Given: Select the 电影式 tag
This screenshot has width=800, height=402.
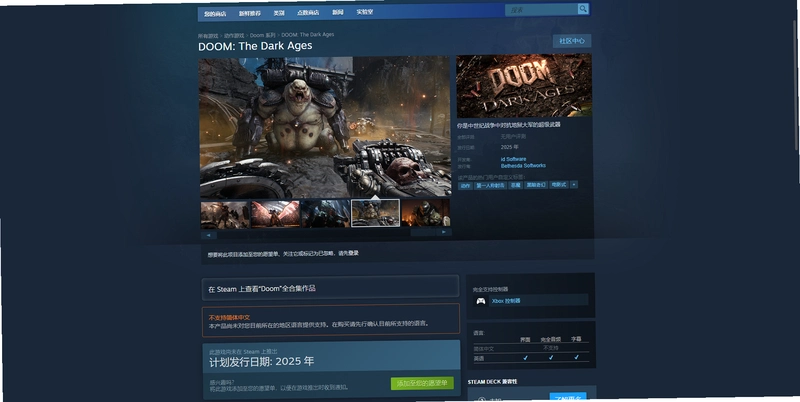Looking at the screenshot, I should tap(559, 185).
